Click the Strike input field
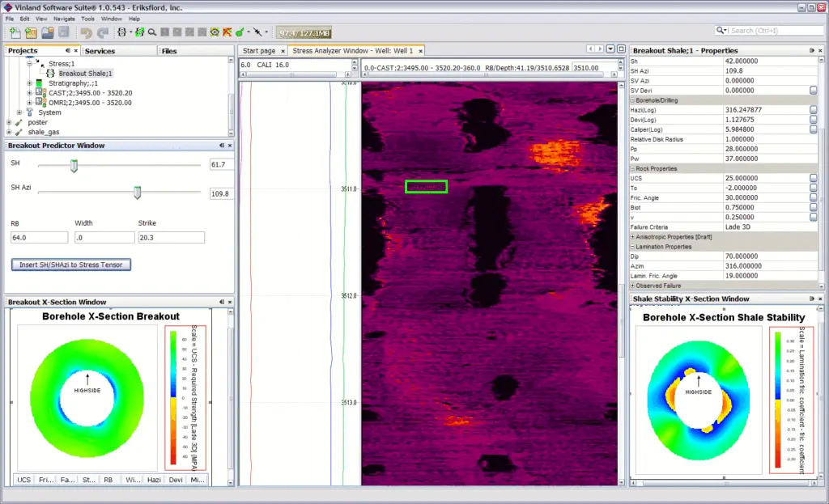 coord(171,238)
